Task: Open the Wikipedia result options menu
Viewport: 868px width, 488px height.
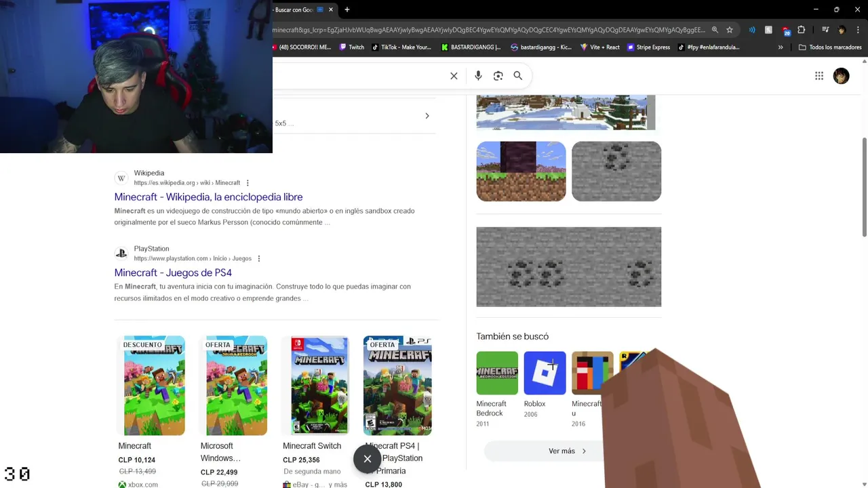Action: click(x=248, y=183)
